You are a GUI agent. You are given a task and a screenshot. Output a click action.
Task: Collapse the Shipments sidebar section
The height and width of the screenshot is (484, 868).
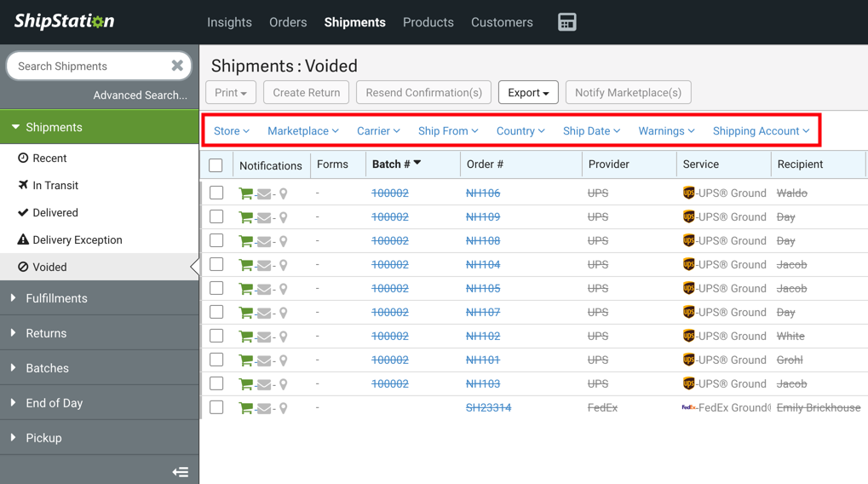(100, 127)
